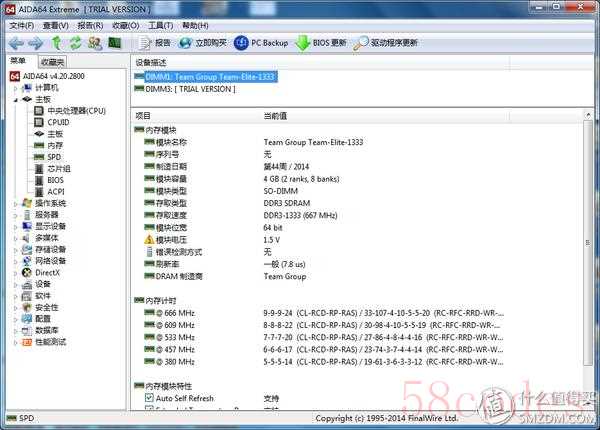Select 内存 in the tree
Image resolution: width=600 pixels, height=430 pixels.
pyautogui.click(x=49, y=145)
